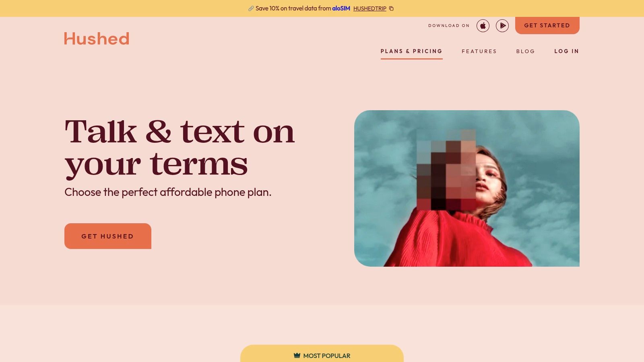Go home via the Hushed logo

coord(97,39)
